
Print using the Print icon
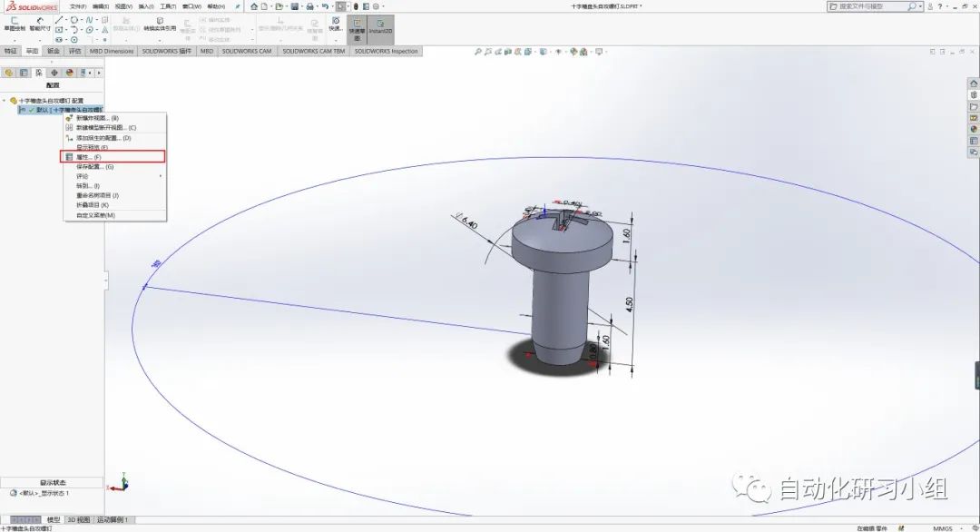pyautogui.click(x=309, y=6)
